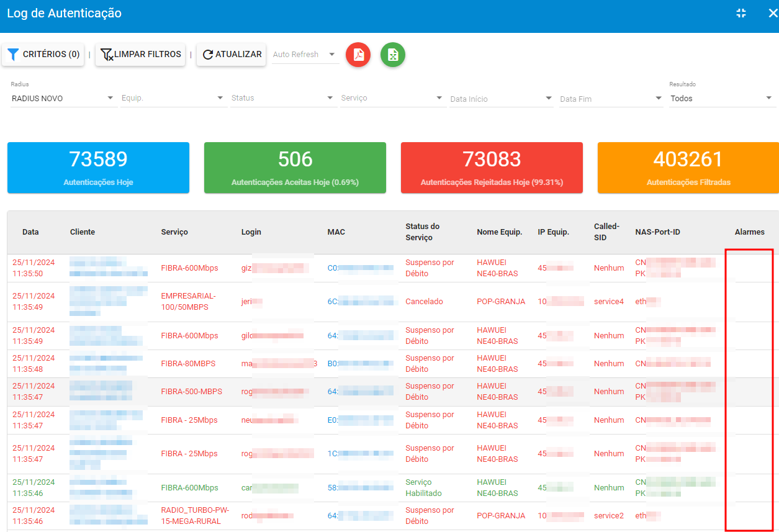Expand the Status filter dropdown
This screenshot has width=779, height=532.
tap(282, 98)
